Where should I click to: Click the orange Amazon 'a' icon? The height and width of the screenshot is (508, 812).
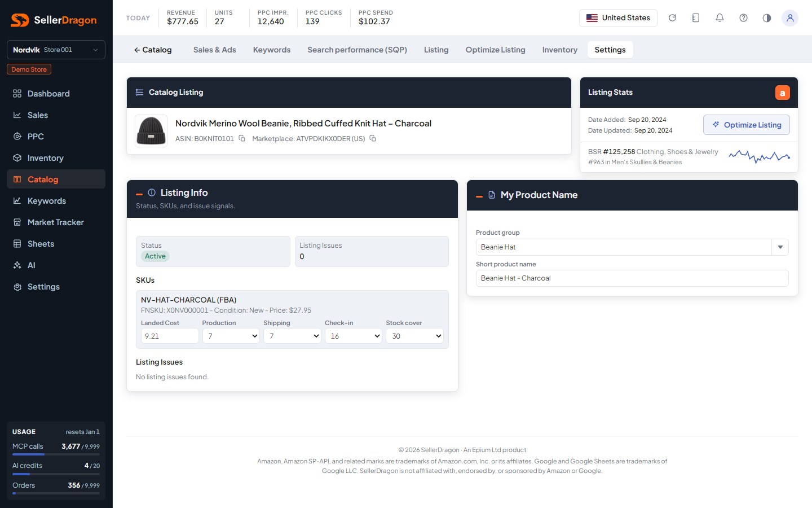pos(782,93)
